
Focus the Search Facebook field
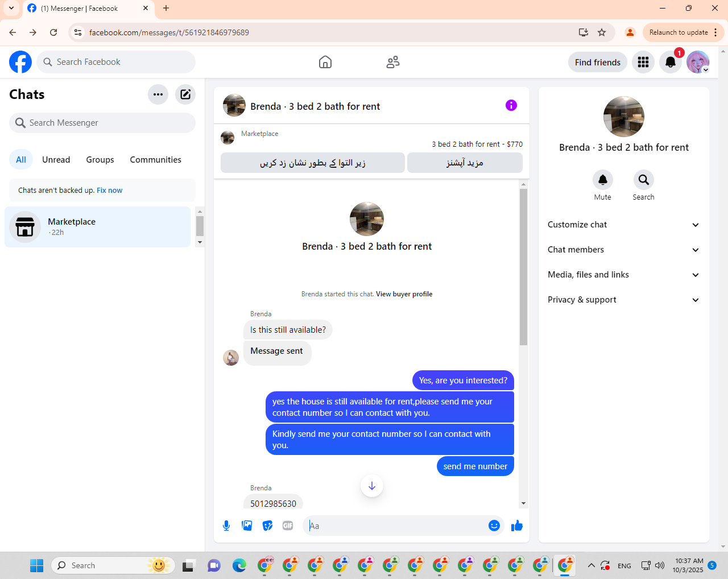pos(116,62)
